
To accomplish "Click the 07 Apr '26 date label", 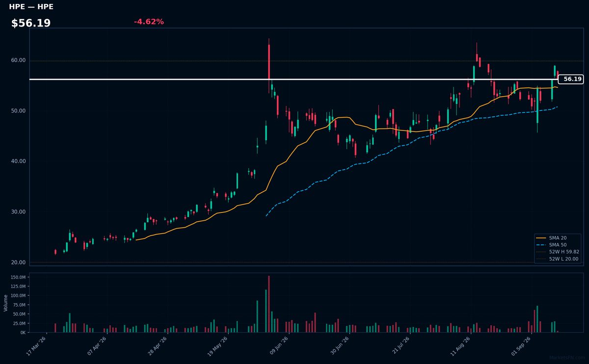I will coord(97,346).
